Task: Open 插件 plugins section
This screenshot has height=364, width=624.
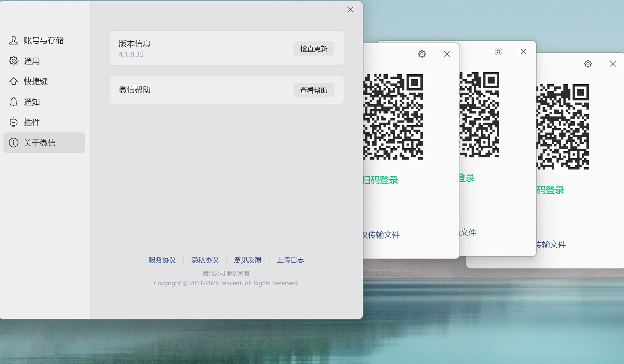Action: tap(44, 122)
